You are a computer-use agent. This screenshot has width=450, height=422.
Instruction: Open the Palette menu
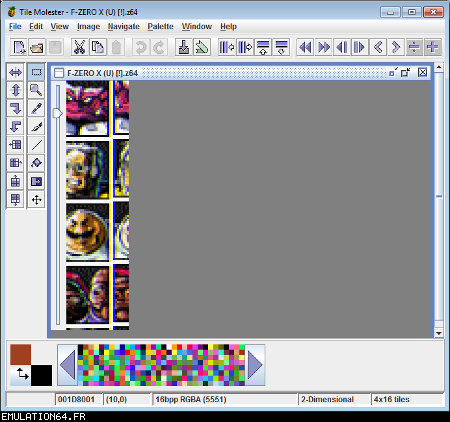pos(161,26)
